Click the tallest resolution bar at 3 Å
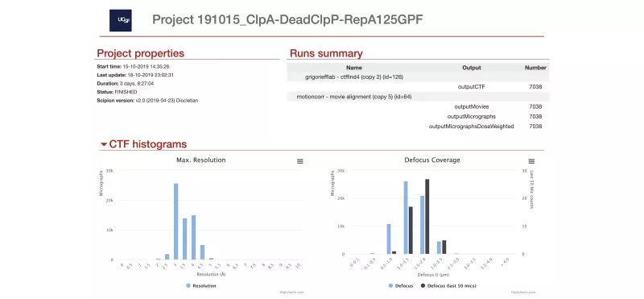Screen dimensions: 644x299 pyautogui.click(x=175, y=222)
